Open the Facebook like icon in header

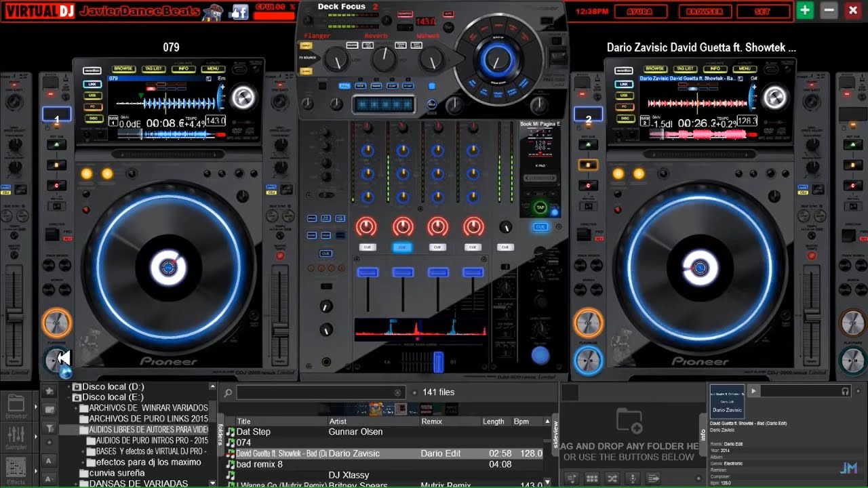[x=239, y=12]
